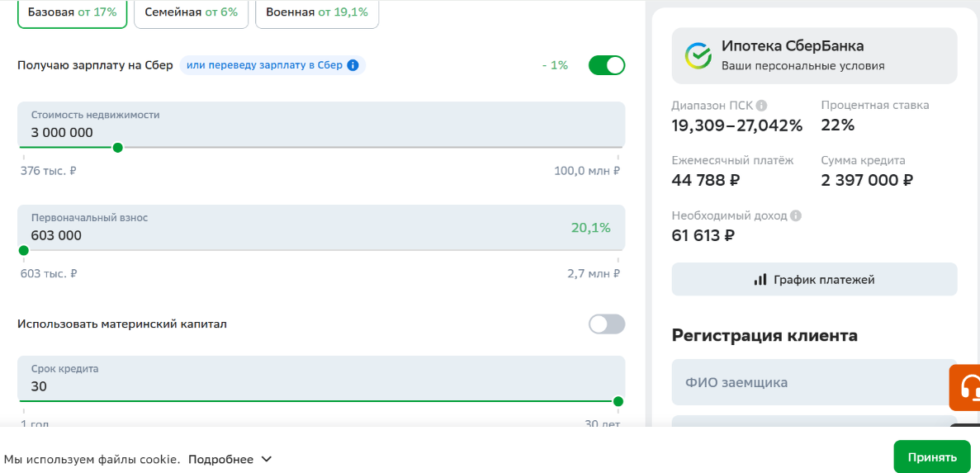The width and height of the screenshot is (980, 473).
Task: Click the Ваши персональные условия subtitle
Action: [x=803, y=65]
